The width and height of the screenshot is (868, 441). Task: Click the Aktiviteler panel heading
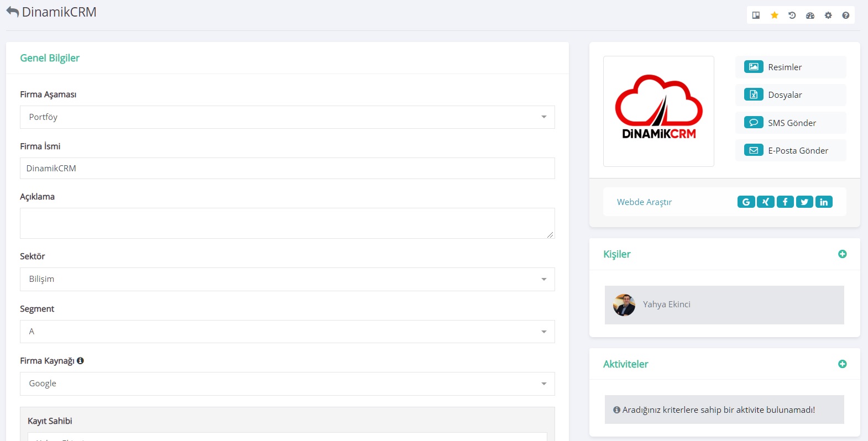click(x=625, y=364)
